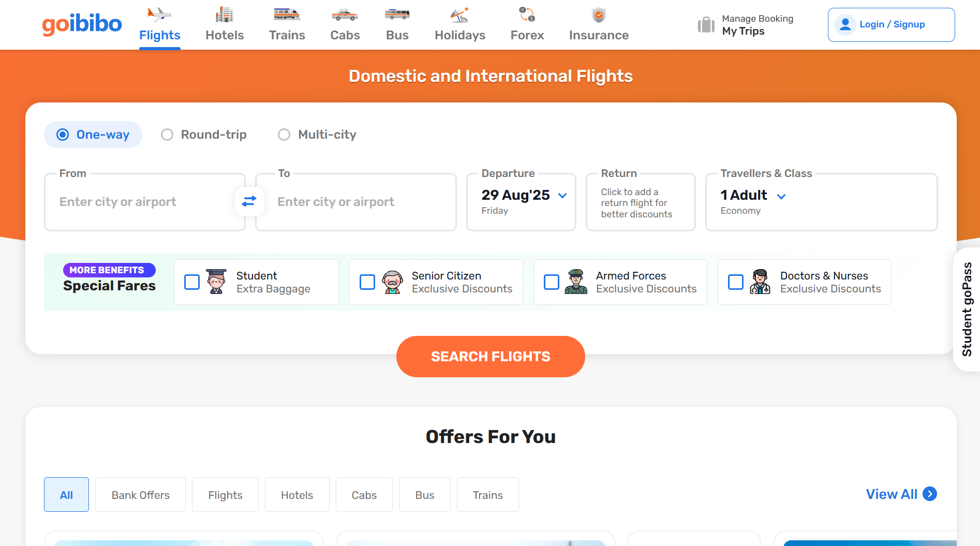Select the Cabs taxi icon
This screenshot has width=980, height=546.
click(x=345, y=14)
